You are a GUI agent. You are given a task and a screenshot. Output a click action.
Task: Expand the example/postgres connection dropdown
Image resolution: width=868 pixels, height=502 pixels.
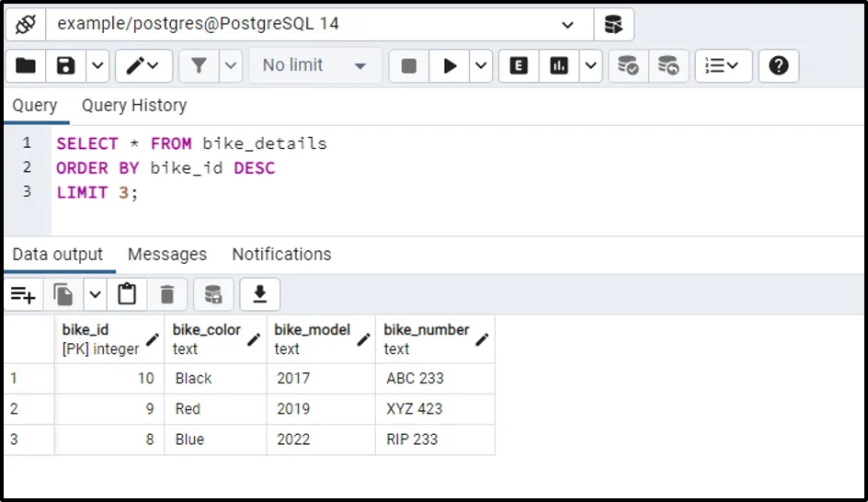point(567,24)
